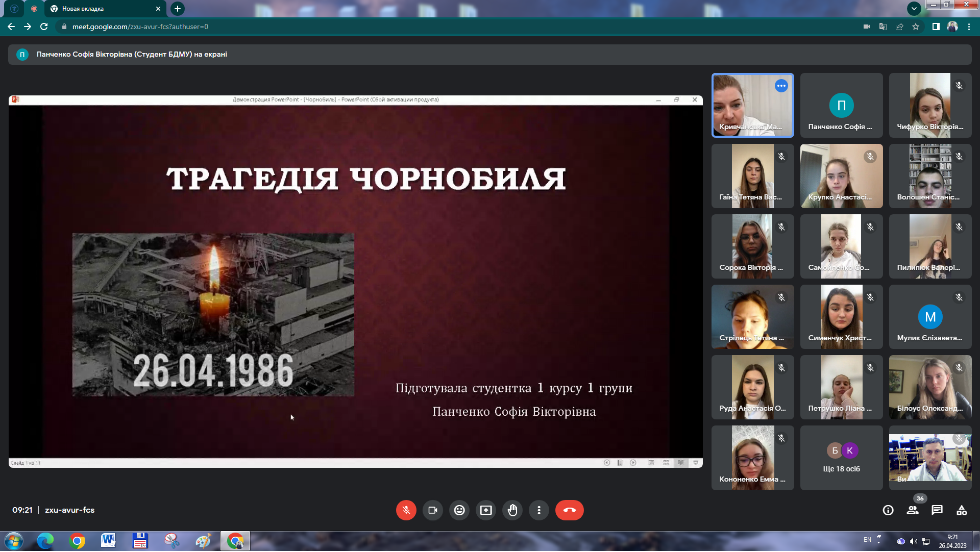Click the present now screen-share button

coord(485,511)
